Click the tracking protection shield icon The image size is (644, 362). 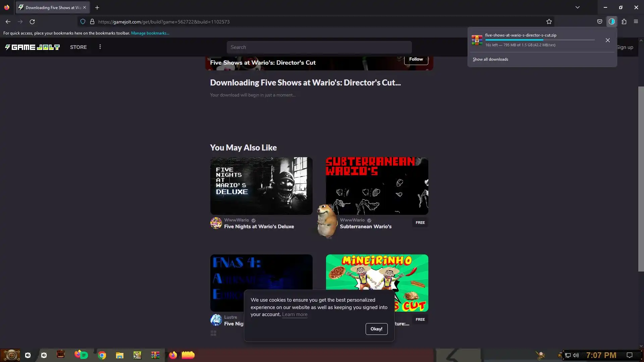[83, 21]
